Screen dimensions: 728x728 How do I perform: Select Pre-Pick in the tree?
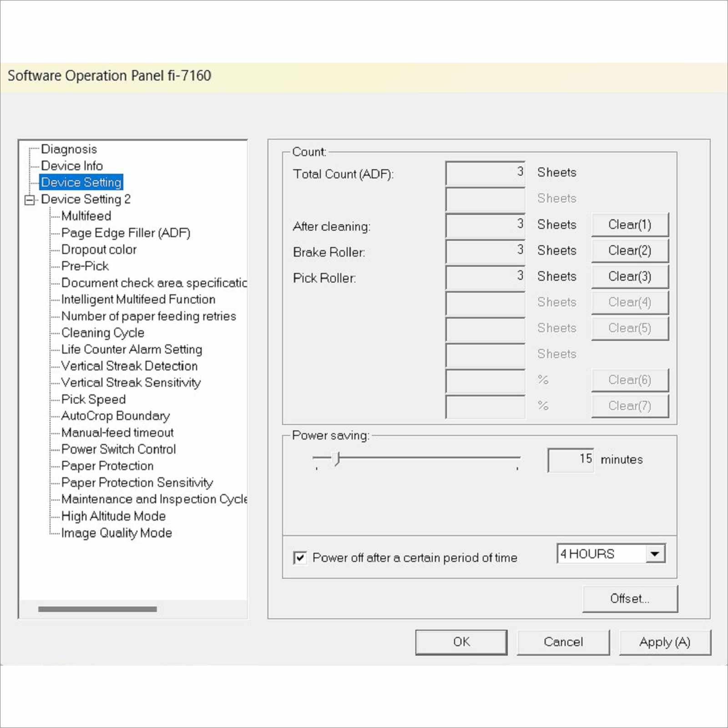click(85, 266)
